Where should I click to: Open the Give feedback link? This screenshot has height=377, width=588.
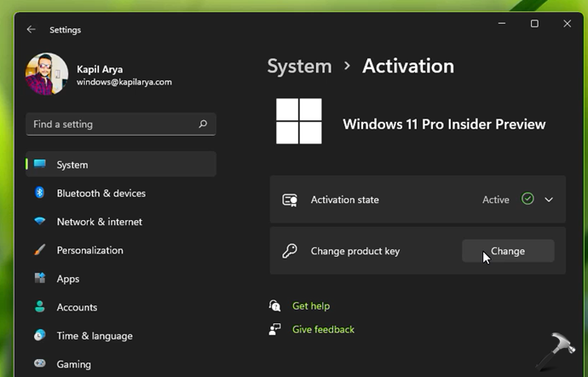tap(323, 329)
